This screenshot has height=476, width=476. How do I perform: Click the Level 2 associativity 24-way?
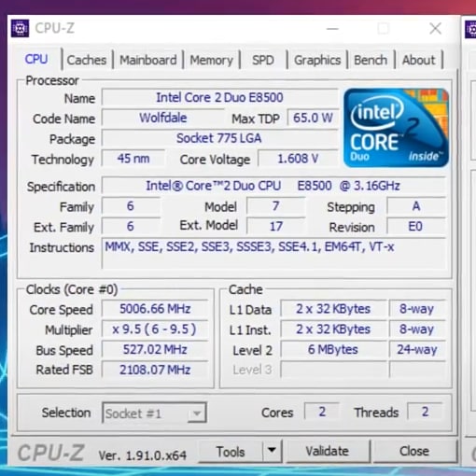(417, 349)
